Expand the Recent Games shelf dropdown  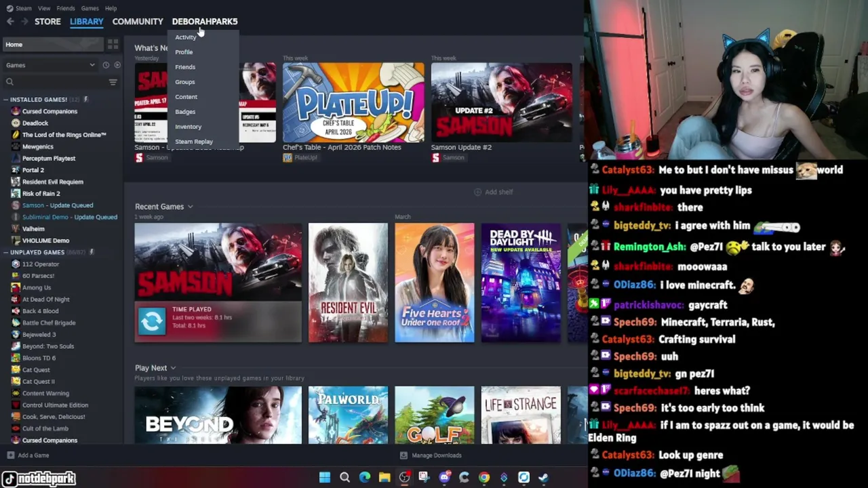point(190,207)
